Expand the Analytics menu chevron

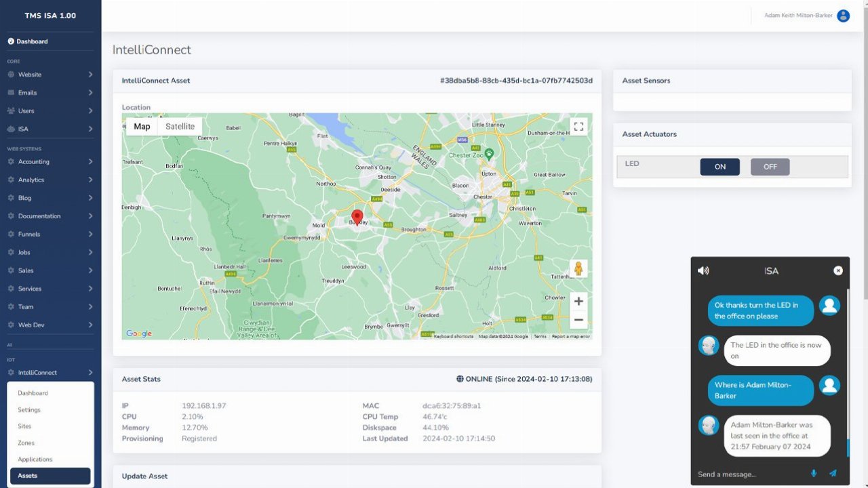point(90,180)
